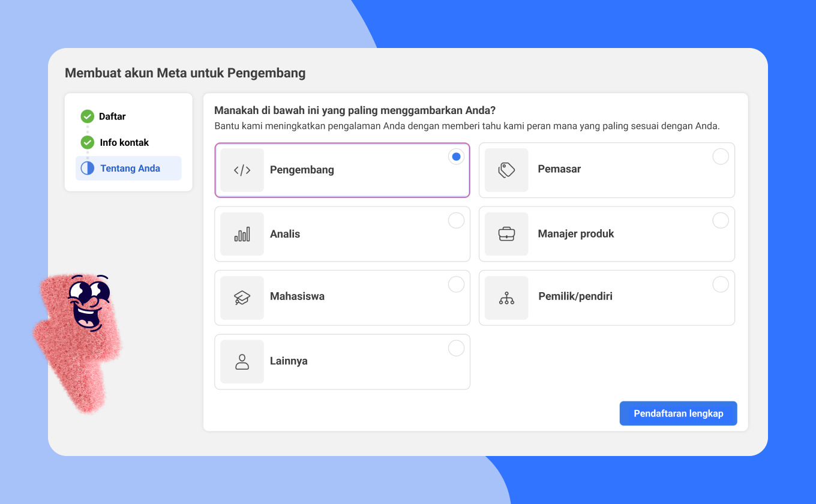Click the half-filled circle beside Tentang Anda
The height and width of the screenshot is (504, 816).
click(88, 168)
